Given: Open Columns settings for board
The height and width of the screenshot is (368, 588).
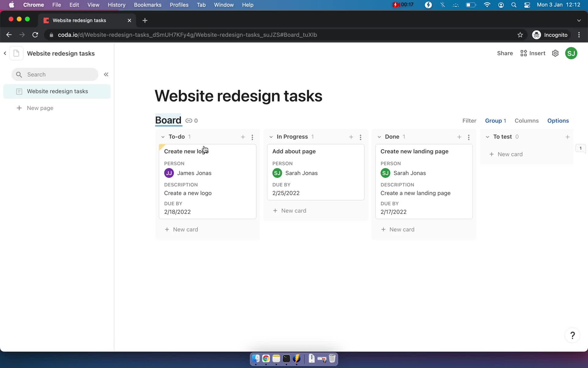Looking at the screenshot, I should 526,121.
